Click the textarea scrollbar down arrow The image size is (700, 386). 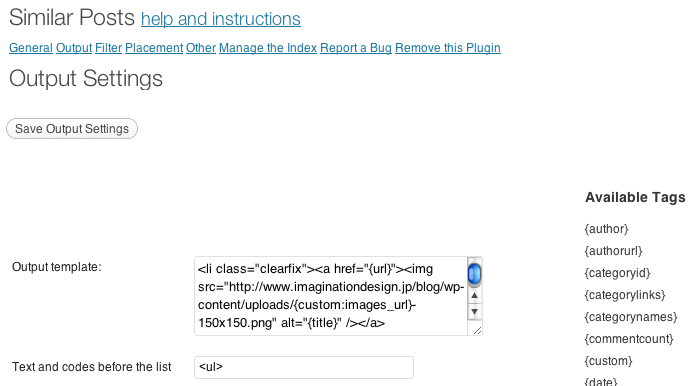click(475, 311)
